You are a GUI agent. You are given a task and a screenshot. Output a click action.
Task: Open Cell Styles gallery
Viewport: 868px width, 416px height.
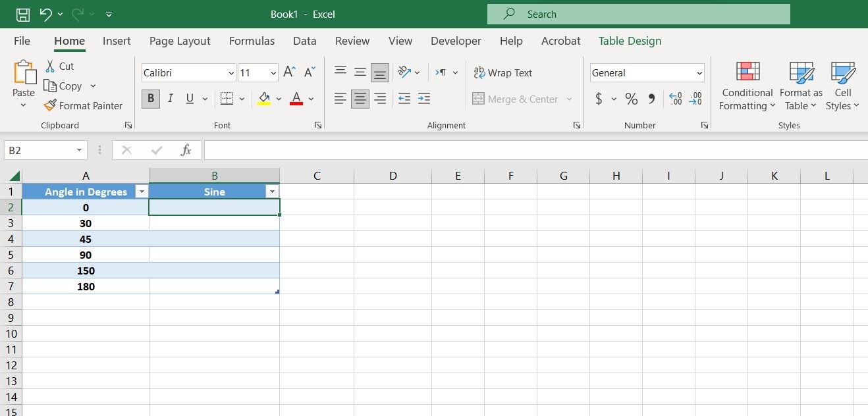click(843, 86)
